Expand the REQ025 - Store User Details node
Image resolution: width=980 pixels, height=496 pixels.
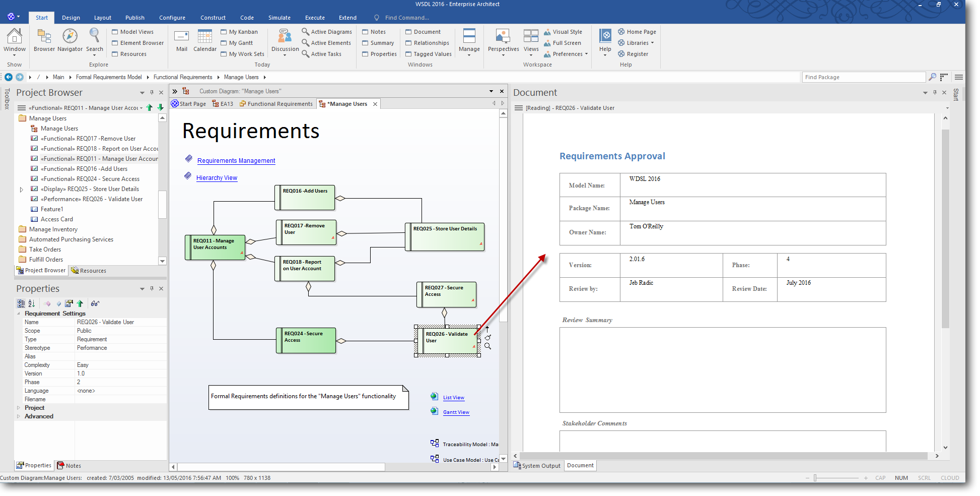(21, 190)
